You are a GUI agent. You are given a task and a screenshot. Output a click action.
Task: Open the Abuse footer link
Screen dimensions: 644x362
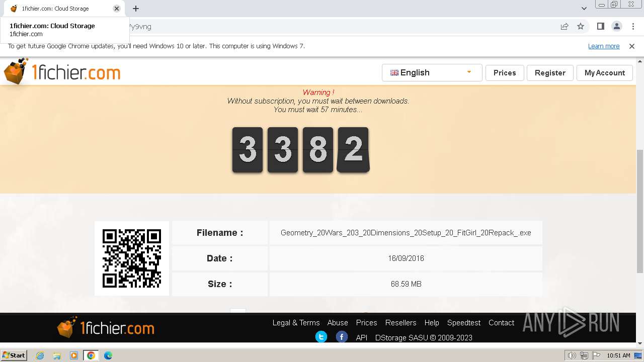[338, 323]
